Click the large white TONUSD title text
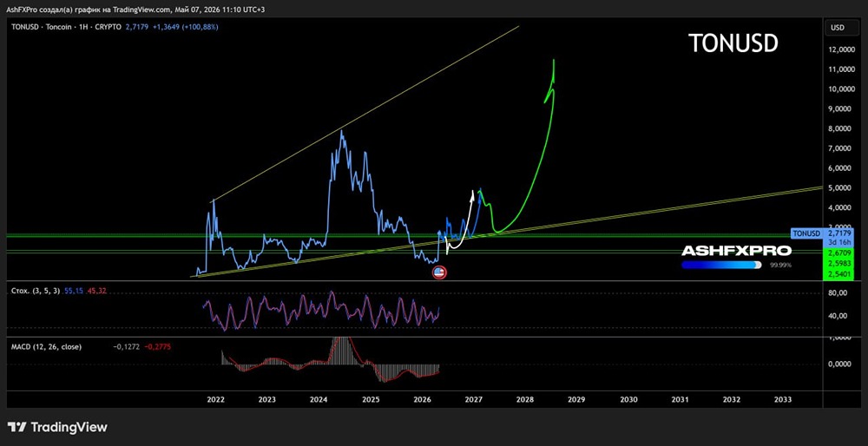The image size is (868, 446). pyautogui.click(x=733, y=43)
